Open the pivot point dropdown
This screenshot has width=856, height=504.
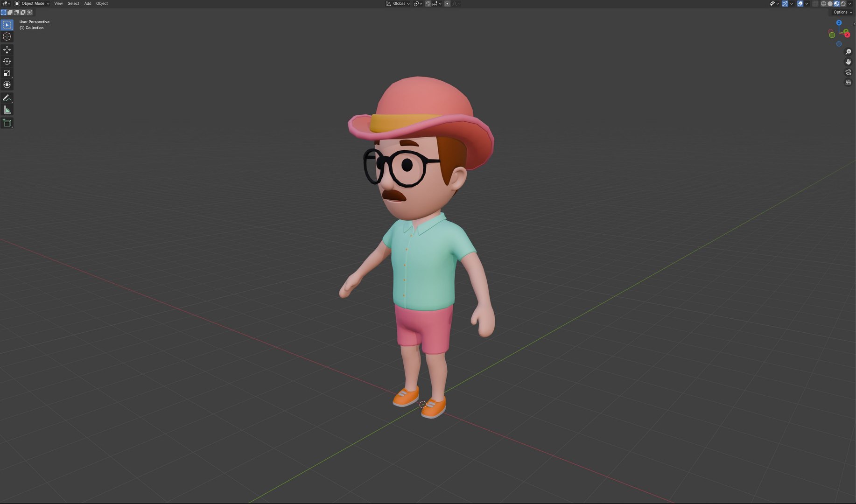coord(418,4)
